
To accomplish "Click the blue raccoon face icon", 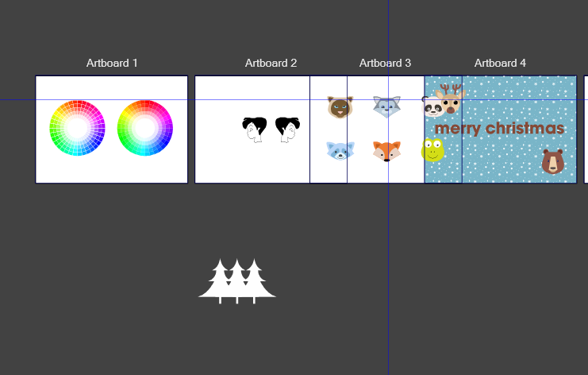I will click(340, 149).
